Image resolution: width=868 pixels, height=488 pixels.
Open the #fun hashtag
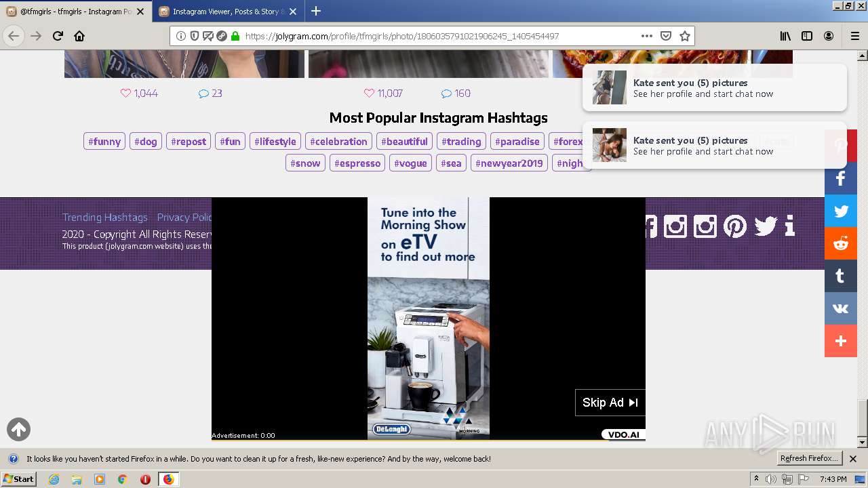coord(230,142)
